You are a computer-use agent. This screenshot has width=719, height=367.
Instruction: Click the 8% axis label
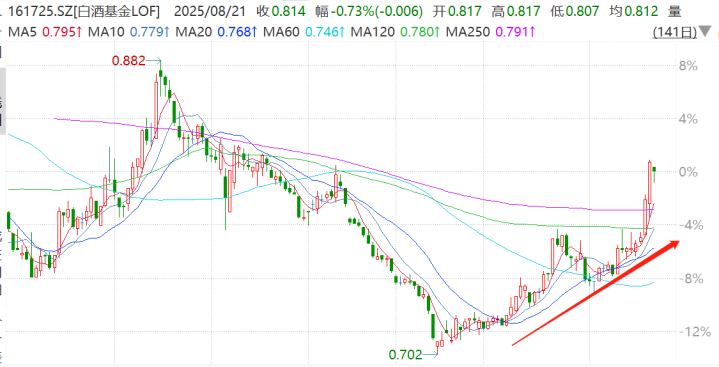point(688,66)
